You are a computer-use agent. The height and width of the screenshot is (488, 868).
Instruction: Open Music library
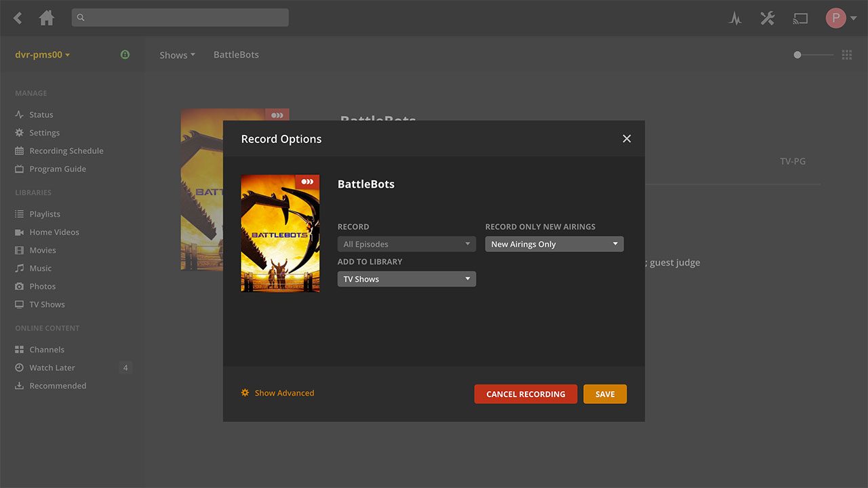point(41,268)
